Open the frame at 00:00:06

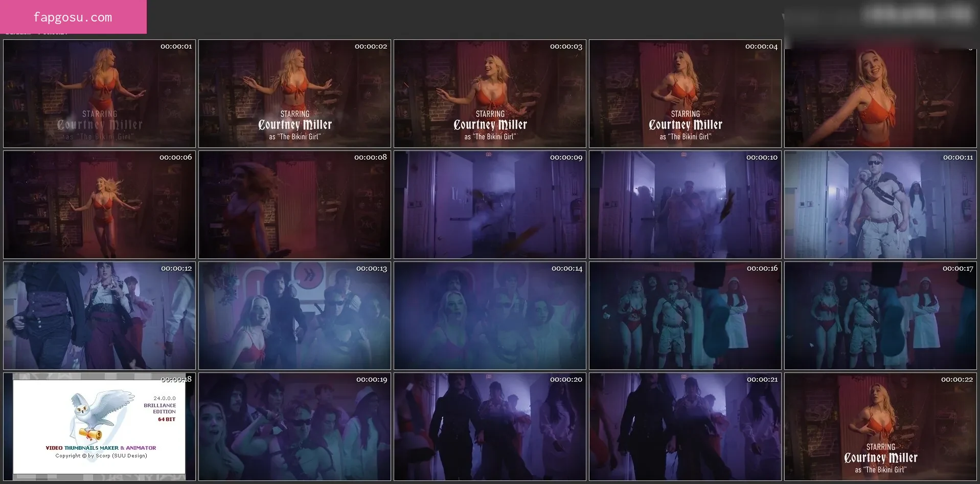[99, 205]
